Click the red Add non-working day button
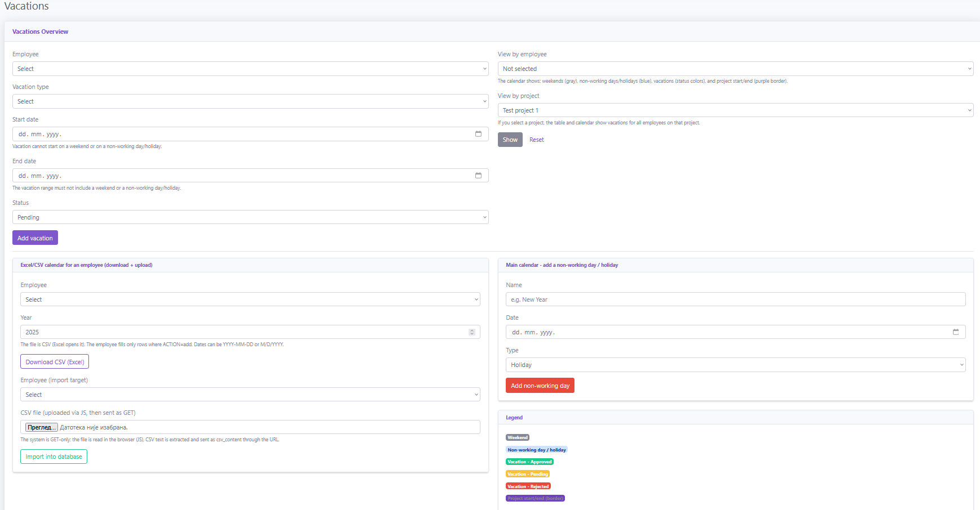 (x=540, y=386)
